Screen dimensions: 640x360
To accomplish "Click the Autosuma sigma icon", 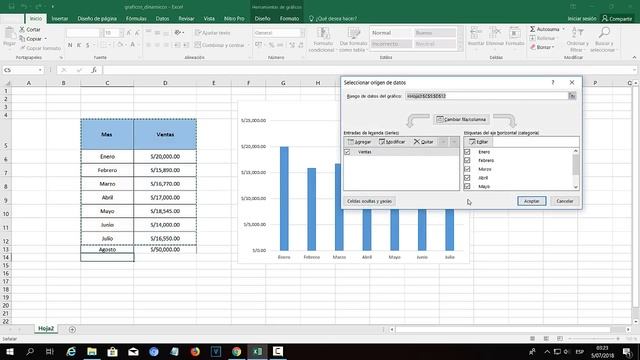I will tap(532, 29).
